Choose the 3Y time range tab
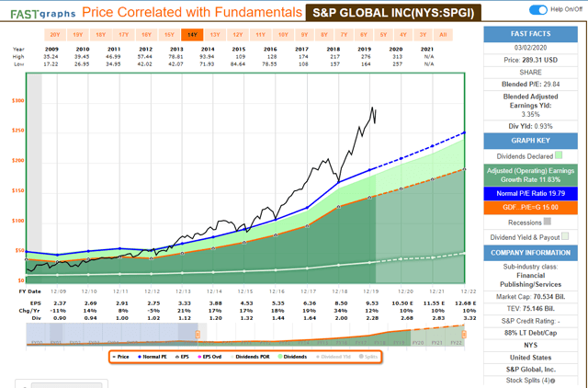588x388 pixels. pyautogui.click(x=423, y=35)
